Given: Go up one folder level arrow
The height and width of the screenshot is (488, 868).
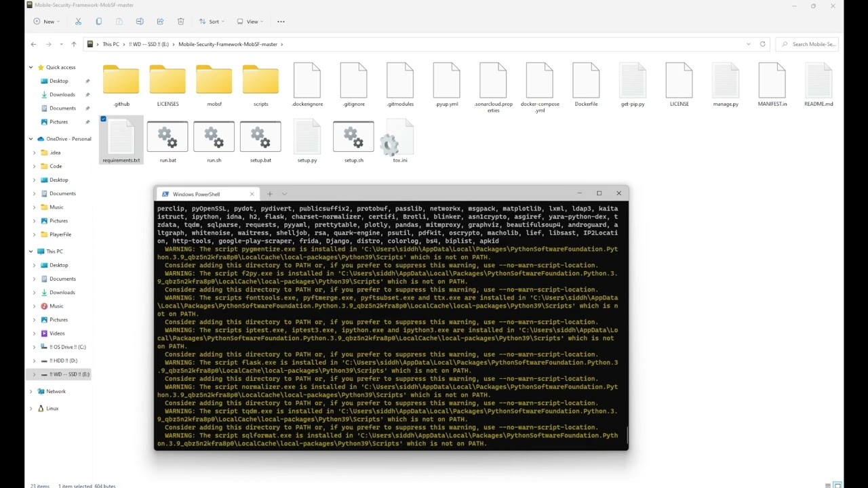Looking at the screenshot, I should pos(74,44).
